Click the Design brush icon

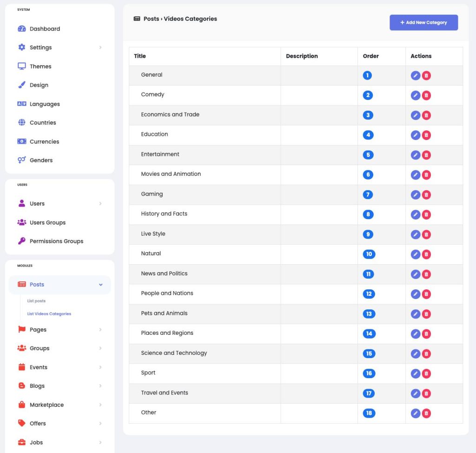pyautogui.click(x=21, y=85)
